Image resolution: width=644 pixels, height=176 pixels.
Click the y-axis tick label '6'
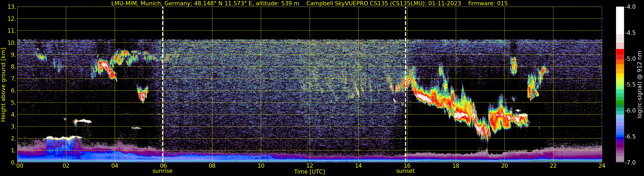pos(13,91)
